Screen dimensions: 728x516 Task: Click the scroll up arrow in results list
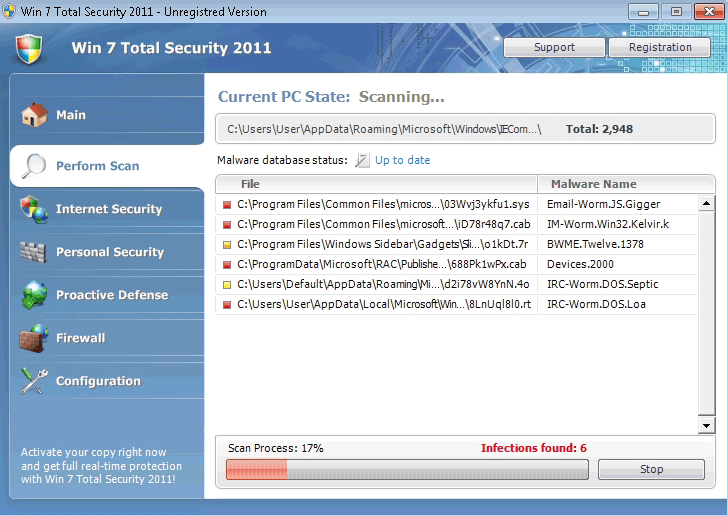tap(706, 203)
